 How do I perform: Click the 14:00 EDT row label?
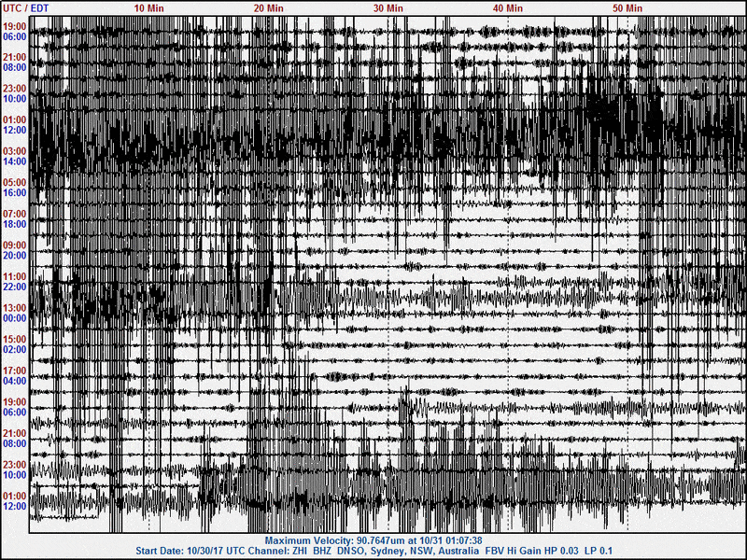point(16,161)
